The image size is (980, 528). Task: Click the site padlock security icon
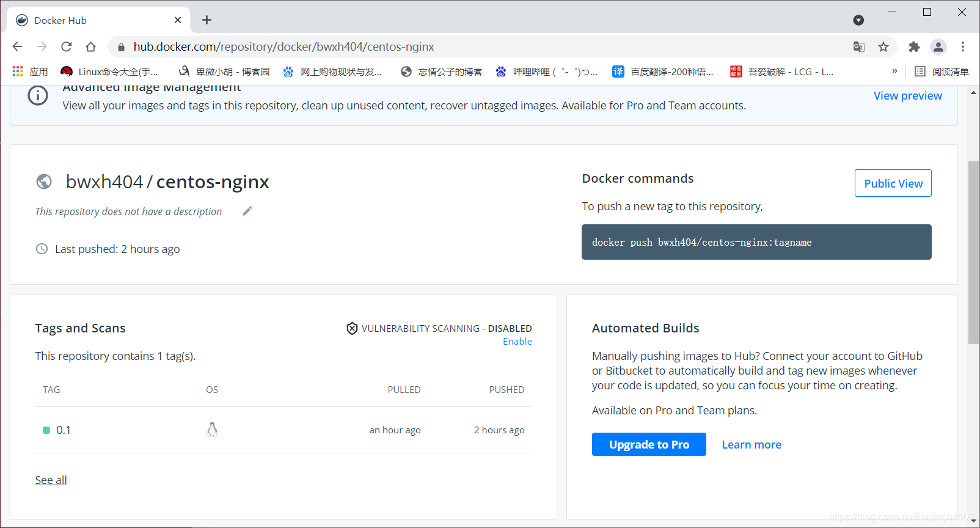[121, 47]
